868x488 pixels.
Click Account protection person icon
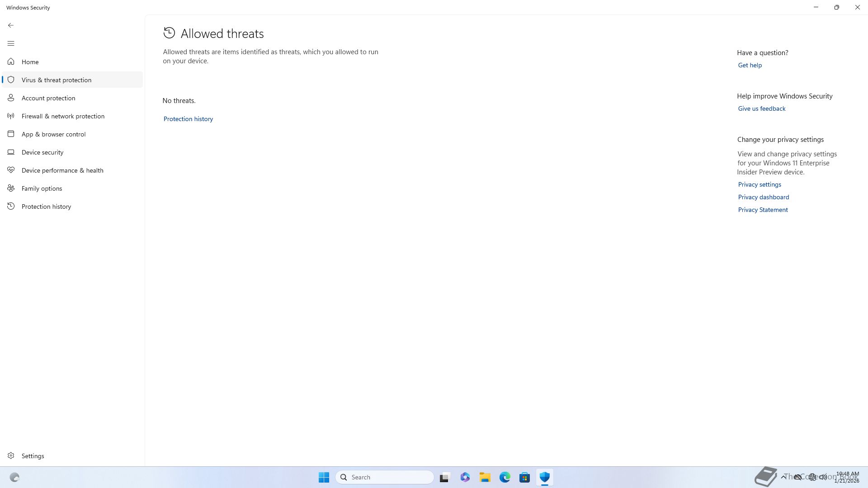point(11,98)
